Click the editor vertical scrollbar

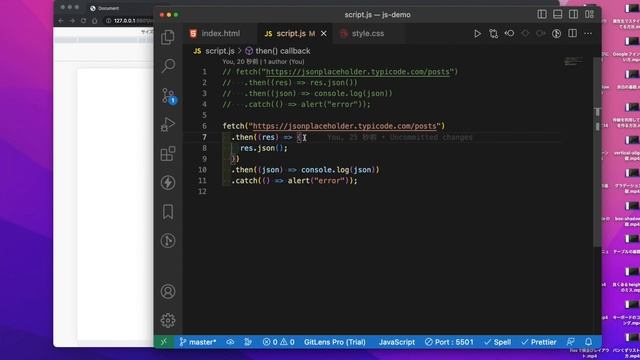pos(597,151)
